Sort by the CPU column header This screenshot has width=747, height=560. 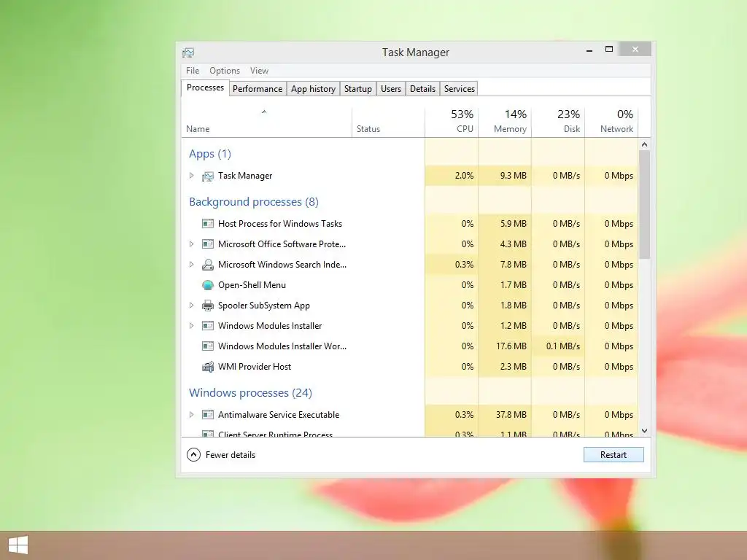tap(452, 122)
